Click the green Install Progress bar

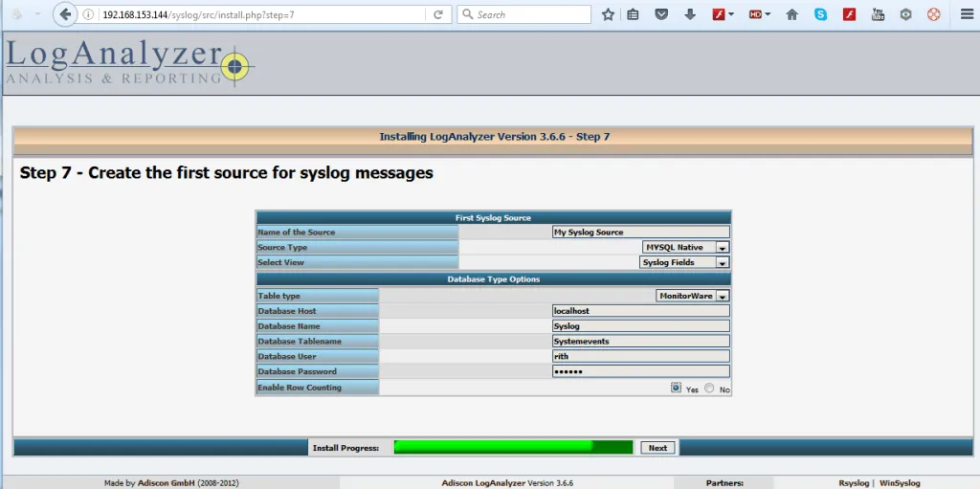(x=513, y=447)
